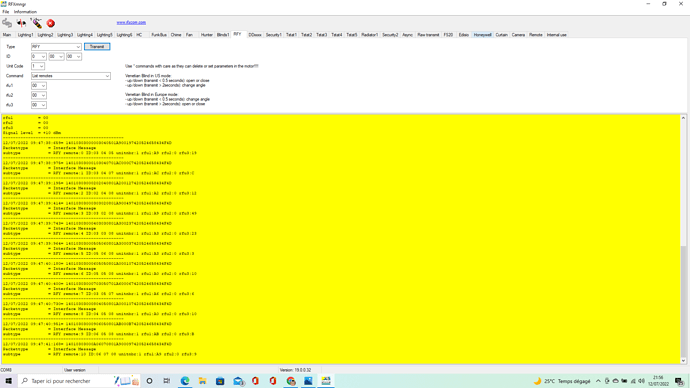Click the connect chain-link toolbar icon
The height and width of the screenshot is (388, 690).
(x=7, y=23)
